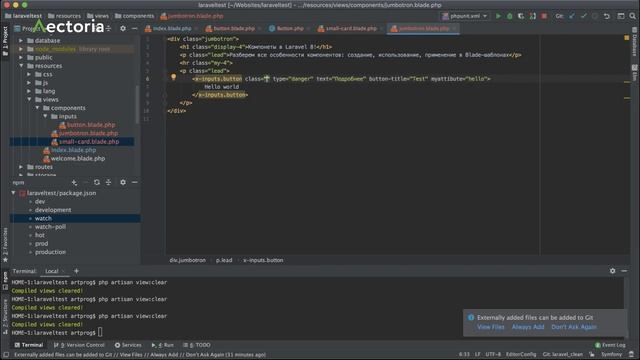Open the project structure window icon near search

(621, 16)
